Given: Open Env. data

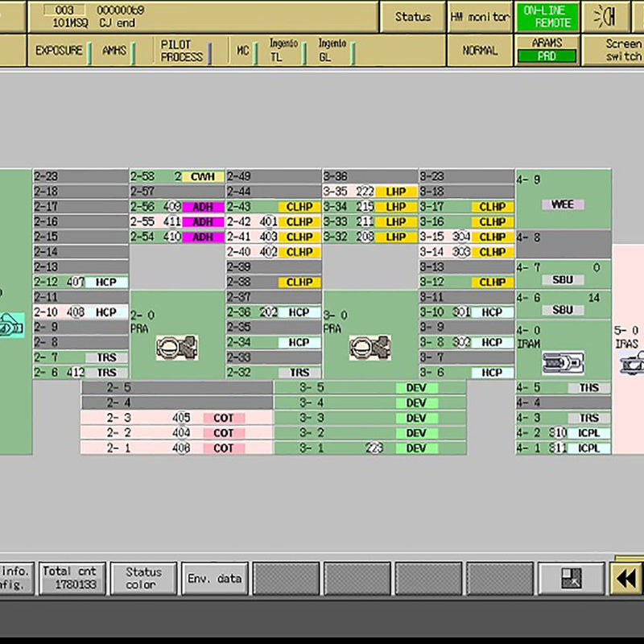Looking at the screenshot, I should 215,578.
